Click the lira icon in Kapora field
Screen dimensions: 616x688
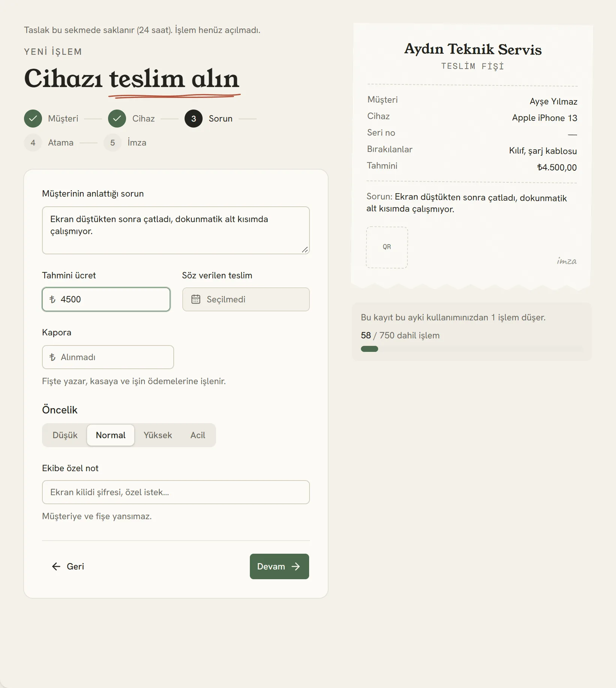53,357
